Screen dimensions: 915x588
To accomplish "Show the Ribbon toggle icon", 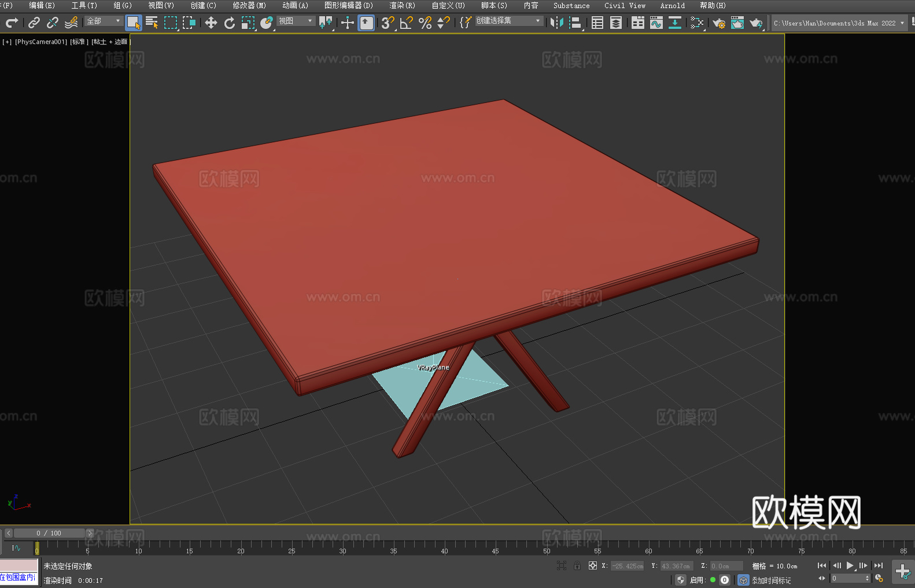I will click(x=638, y=23).
